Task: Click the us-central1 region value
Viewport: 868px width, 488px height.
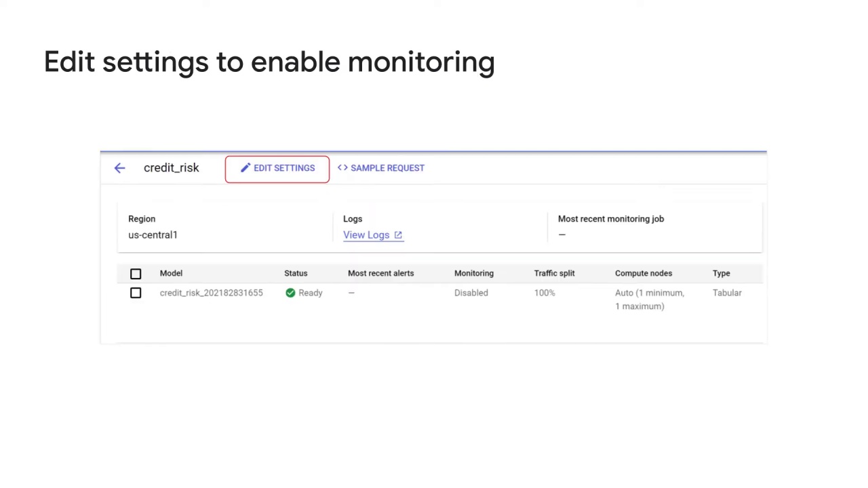Action: click(153, 235)
